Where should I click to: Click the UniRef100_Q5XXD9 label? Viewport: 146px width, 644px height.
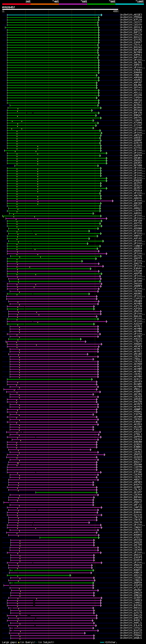coord(131,540)
